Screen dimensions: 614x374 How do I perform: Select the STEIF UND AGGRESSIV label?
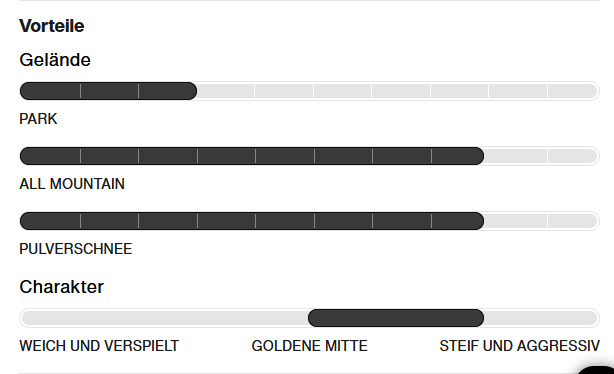click(520, 346)
